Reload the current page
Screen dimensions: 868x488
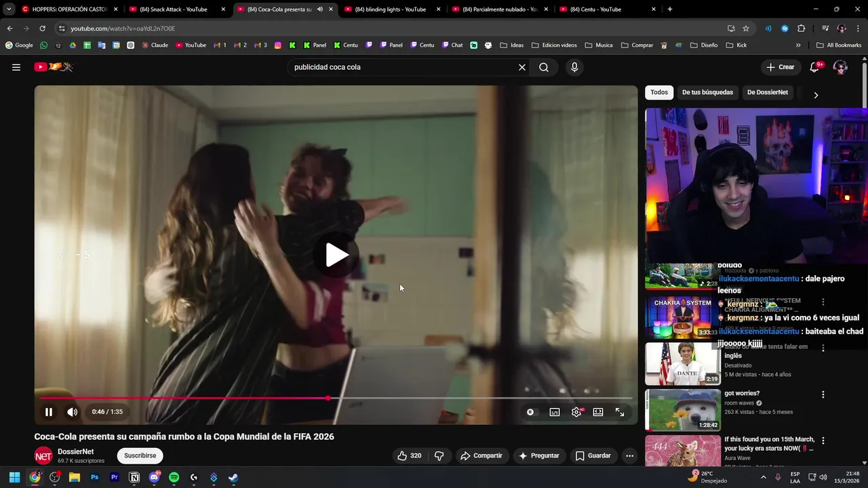tap(42, 28)
